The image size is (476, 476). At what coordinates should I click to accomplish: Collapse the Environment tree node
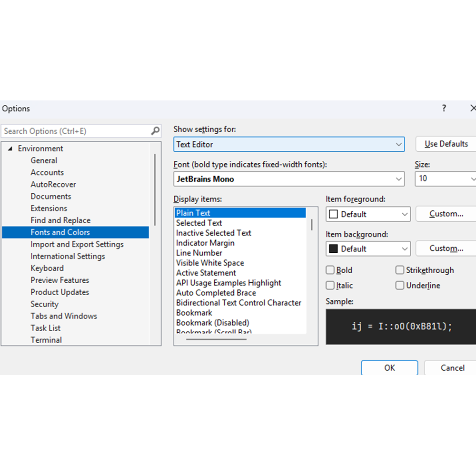(x=10, y=149)
